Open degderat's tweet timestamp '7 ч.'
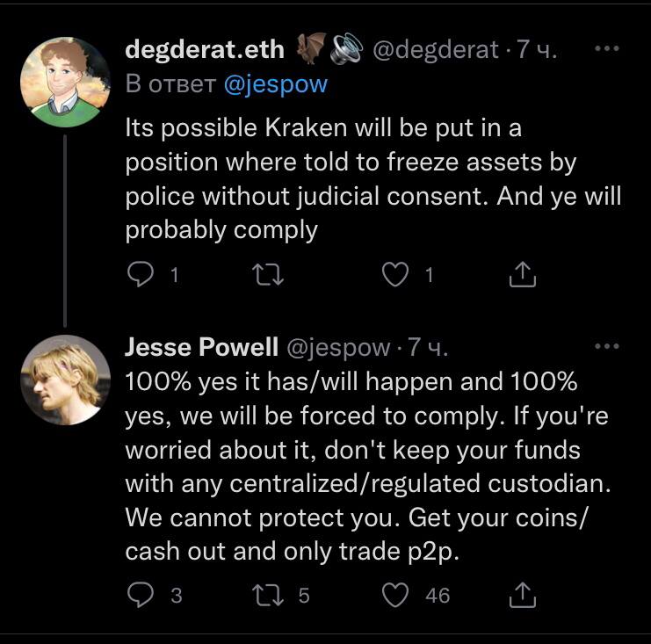The image size is (651, 644). click(536, 50)
